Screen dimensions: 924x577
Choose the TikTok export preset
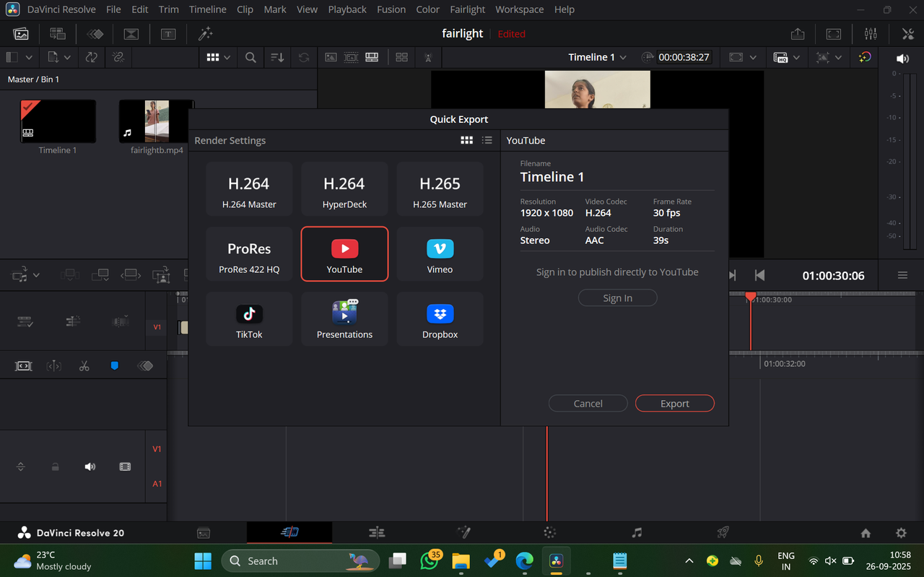[x=249, y=319]
